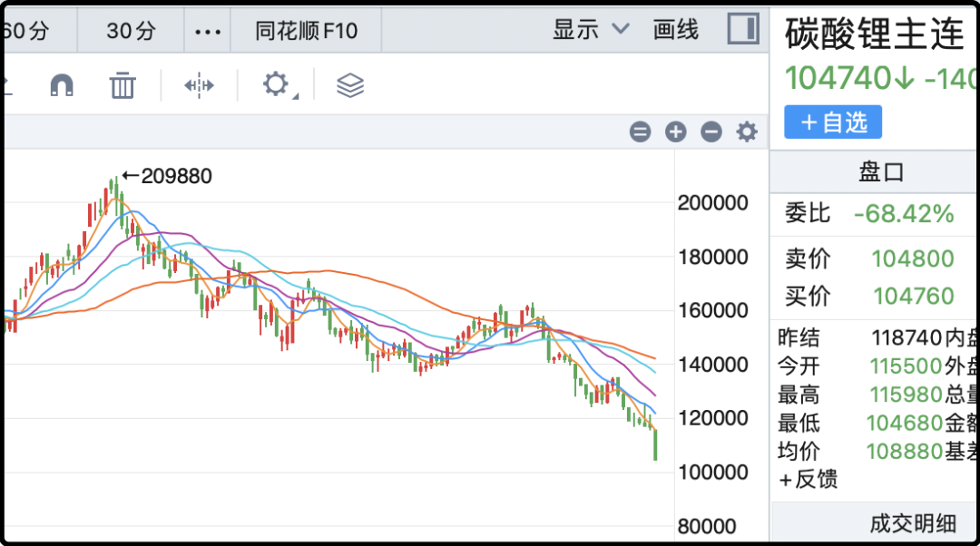Expand the 显示 dropdown
Image resolution: width=980 pixels, height=546 pixels.
click(x=591, y=29)
